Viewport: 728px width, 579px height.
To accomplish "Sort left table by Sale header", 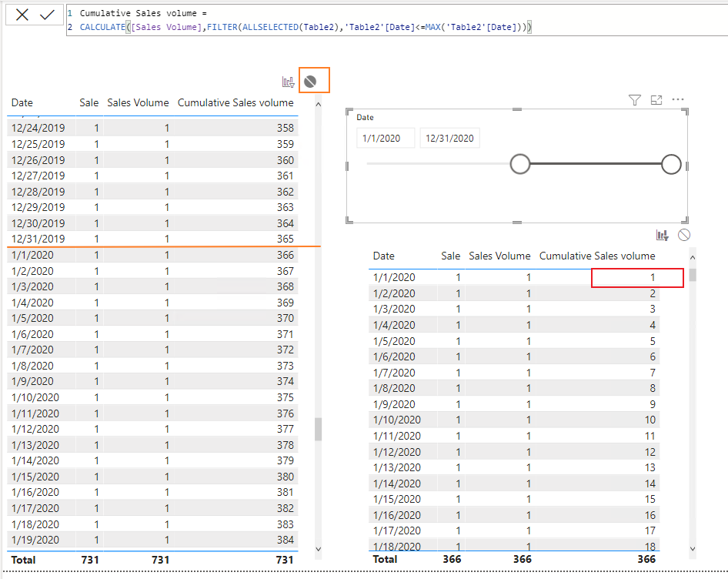I will [x=88, y=102].
